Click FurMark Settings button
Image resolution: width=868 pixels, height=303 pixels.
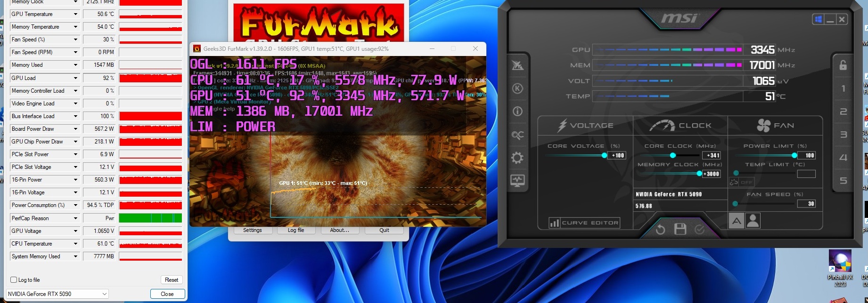(253, 230)
